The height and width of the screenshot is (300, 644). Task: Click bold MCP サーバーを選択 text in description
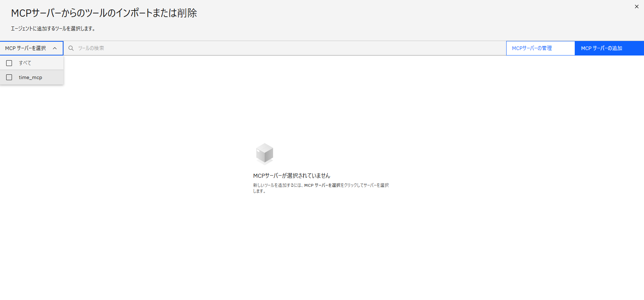point(322,185)
